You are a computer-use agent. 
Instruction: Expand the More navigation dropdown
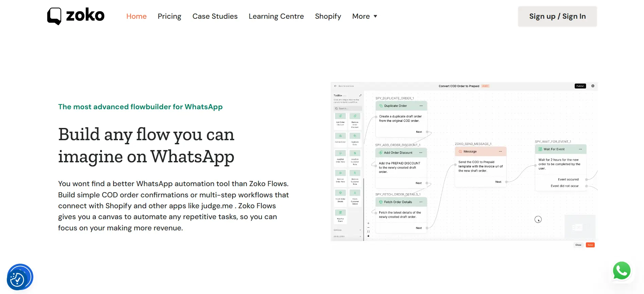point(365,16)
